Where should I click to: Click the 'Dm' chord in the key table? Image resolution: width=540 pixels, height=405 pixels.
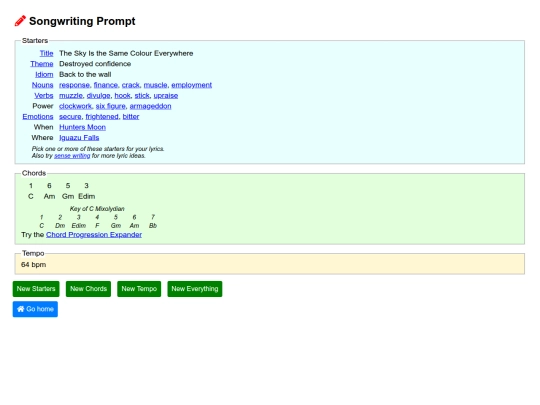60,226
